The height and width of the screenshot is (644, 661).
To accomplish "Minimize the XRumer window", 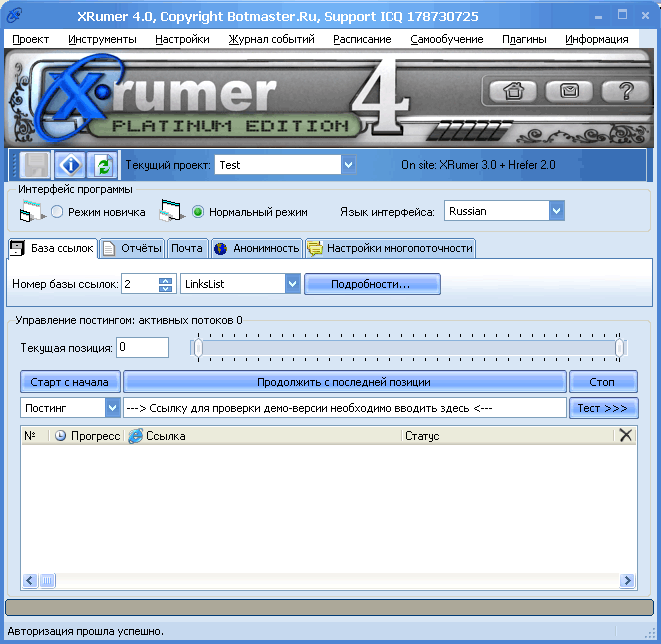I will 598,16.
